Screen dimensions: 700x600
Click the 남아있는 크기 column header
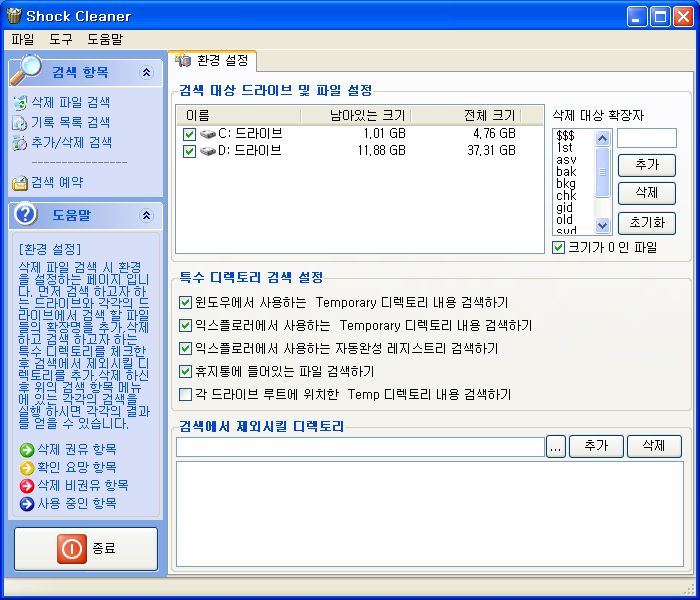pyautogui.click(x=356, y=116)
